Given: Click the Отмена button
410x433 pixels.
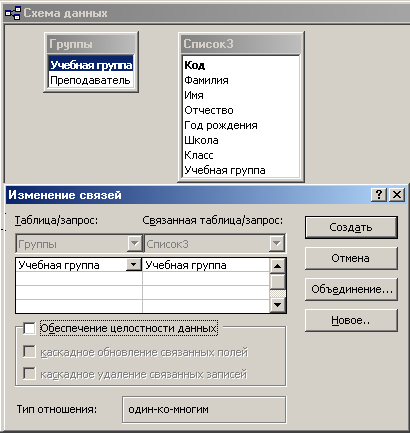Looking at the screenshot, I should point(351,258).
